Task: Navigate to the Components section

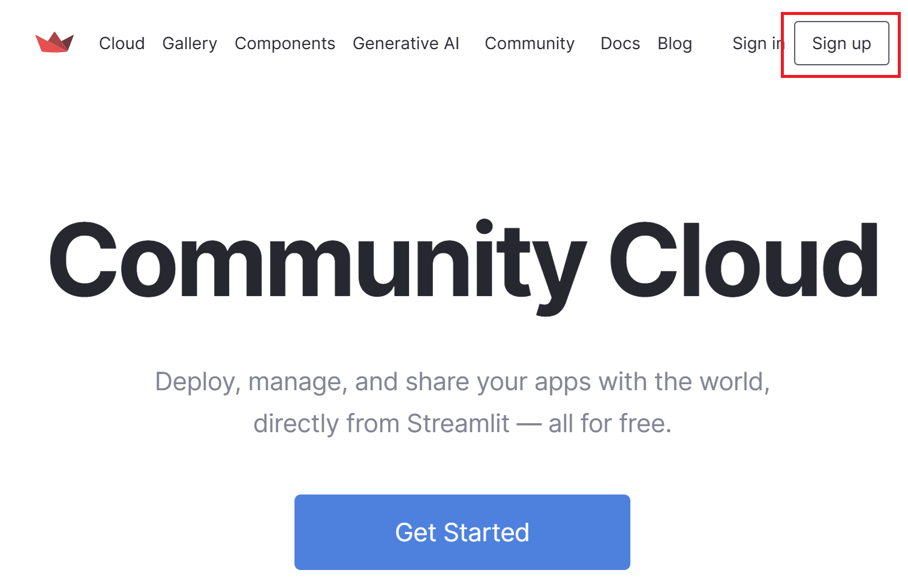Action: pyautogui.click(x=285, y=43)
